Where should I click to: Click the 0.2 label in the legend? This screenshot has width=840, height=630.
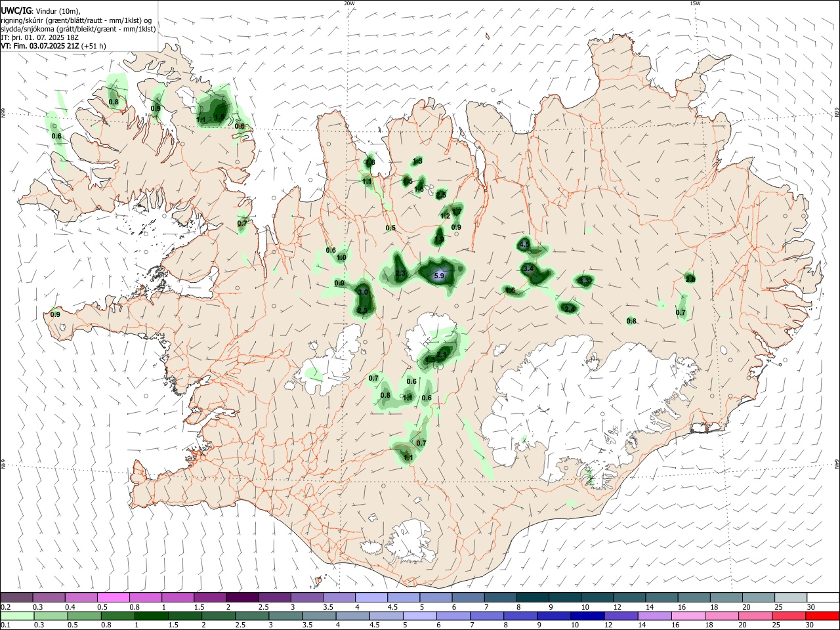point(6,607)
